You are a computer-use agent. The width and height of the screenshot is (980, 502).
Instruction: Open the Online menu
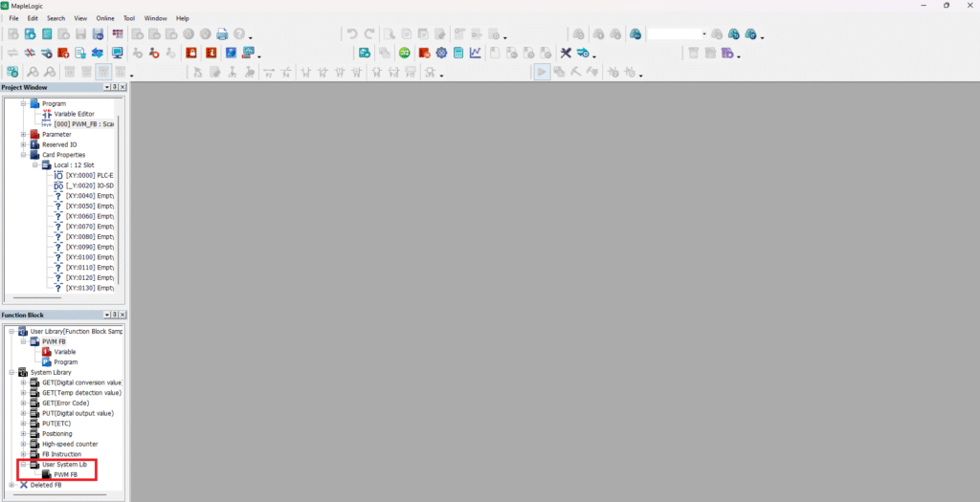click(x=105, y=18)
